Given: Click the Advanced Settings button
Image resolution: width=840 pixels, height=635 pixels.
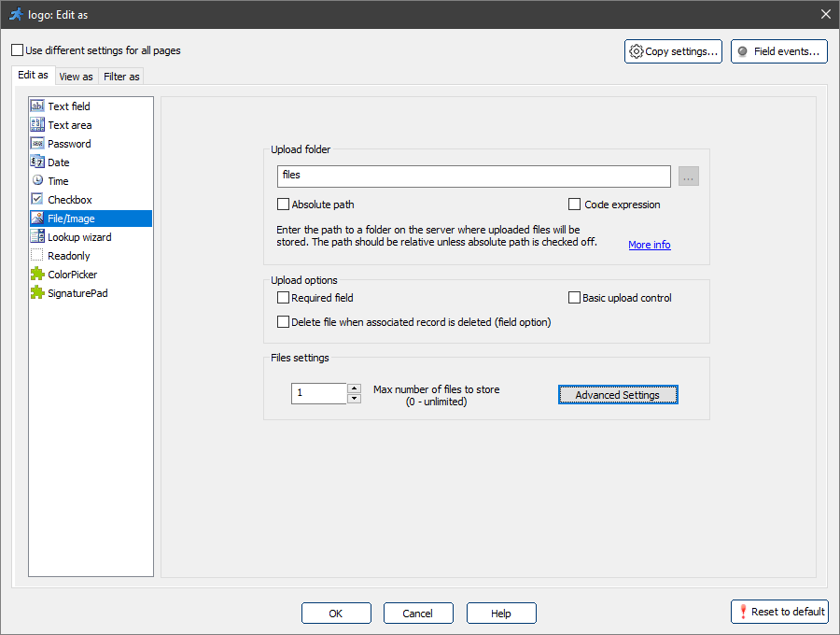Looking at the screenshot, I should click(617, 395).
